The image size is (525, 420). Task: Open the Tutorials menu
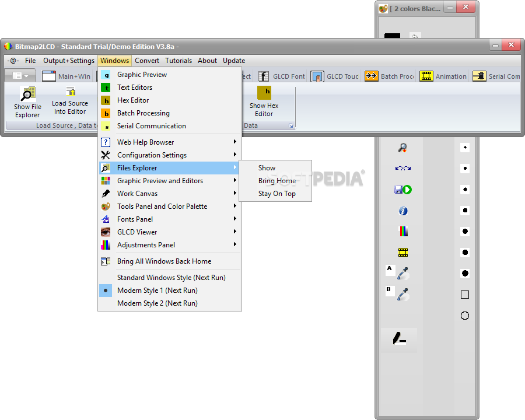click(178, 61)
